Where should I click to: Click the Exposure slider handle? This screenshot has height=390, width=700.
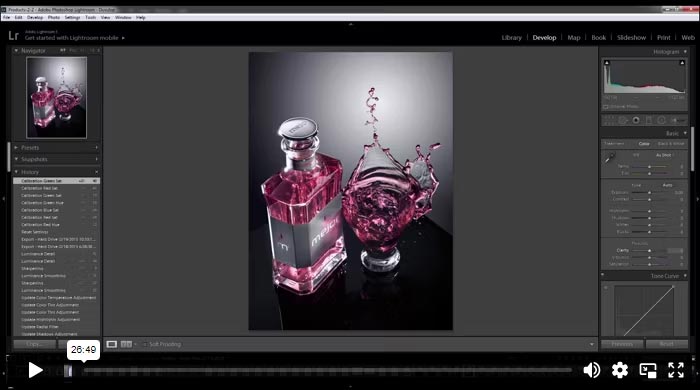(650, 192)
